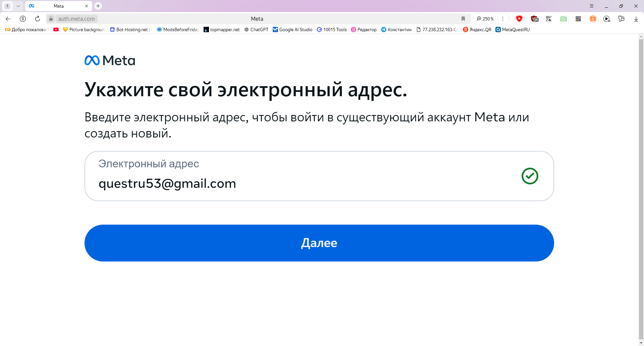Open the orange B extension
Screen dimensions: 644x346
click(593, 19)
